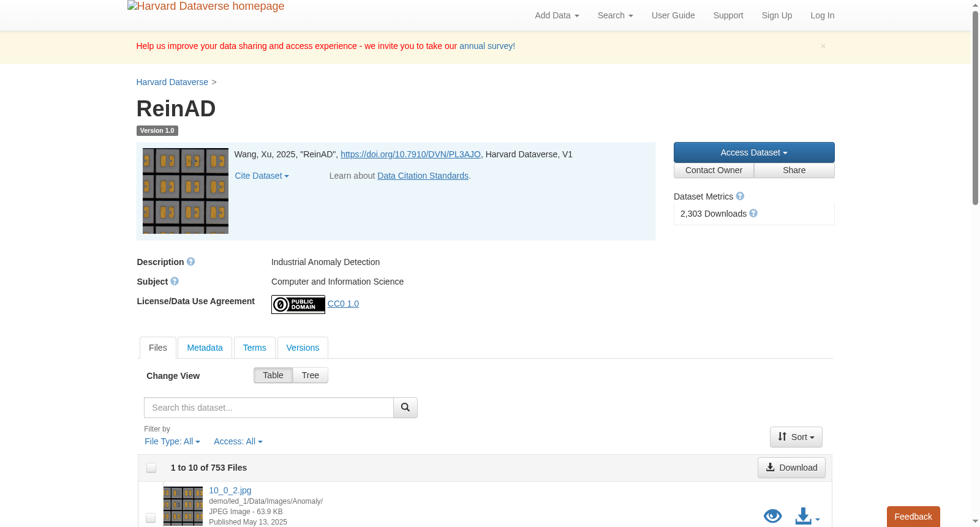980x527 pixels.
Task: Click Log In in the navbar
Action: click(822, 15)
